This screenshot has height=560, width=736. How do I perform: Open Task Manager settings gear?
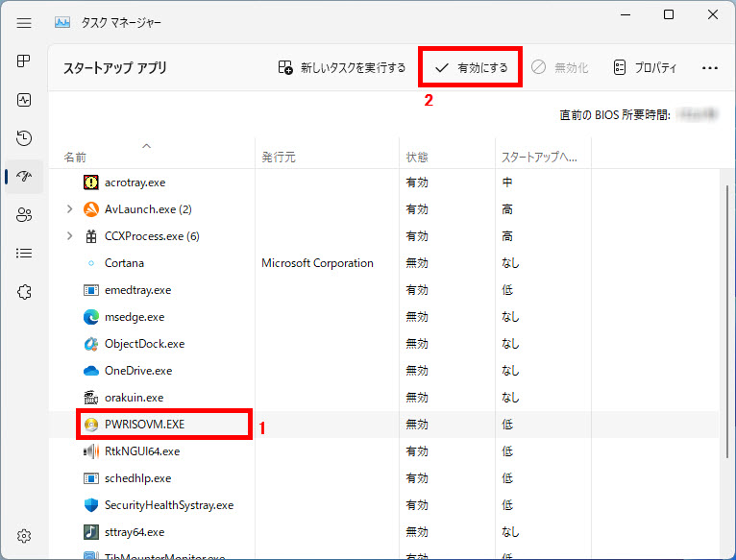click(25, 536)
